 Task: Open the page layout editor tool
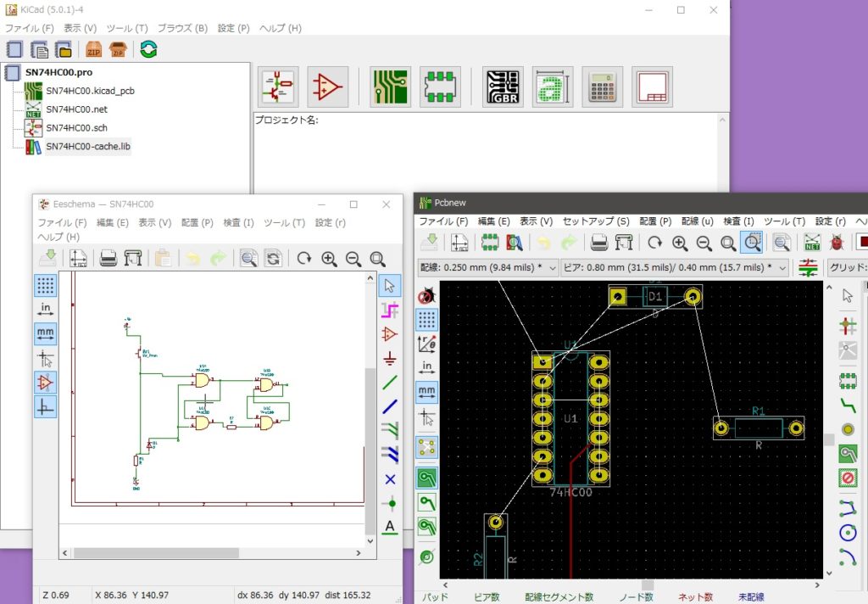[x=652, y=87]
